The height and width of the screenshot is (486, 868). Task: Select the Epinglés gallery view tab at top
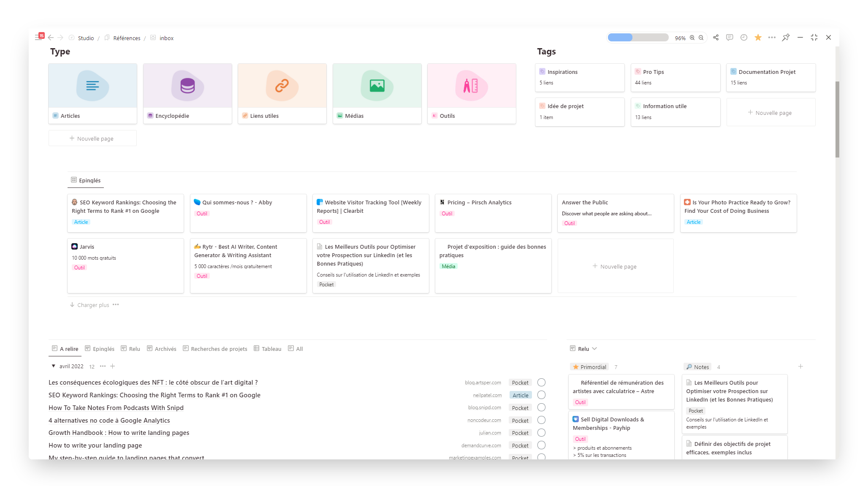[86, 180]
